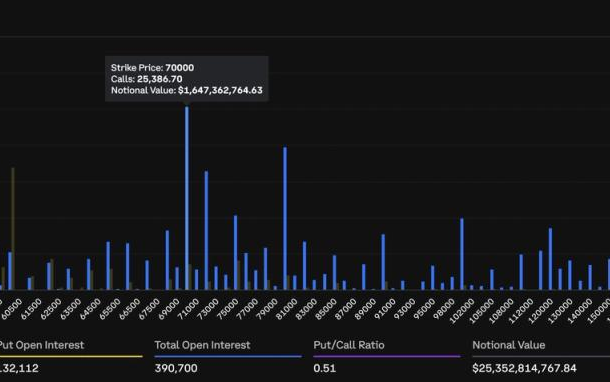Click the highlighted tallest blue bar at strike 70000
The width and height of the screenshot is (610, 382).
tap(187, 198)
